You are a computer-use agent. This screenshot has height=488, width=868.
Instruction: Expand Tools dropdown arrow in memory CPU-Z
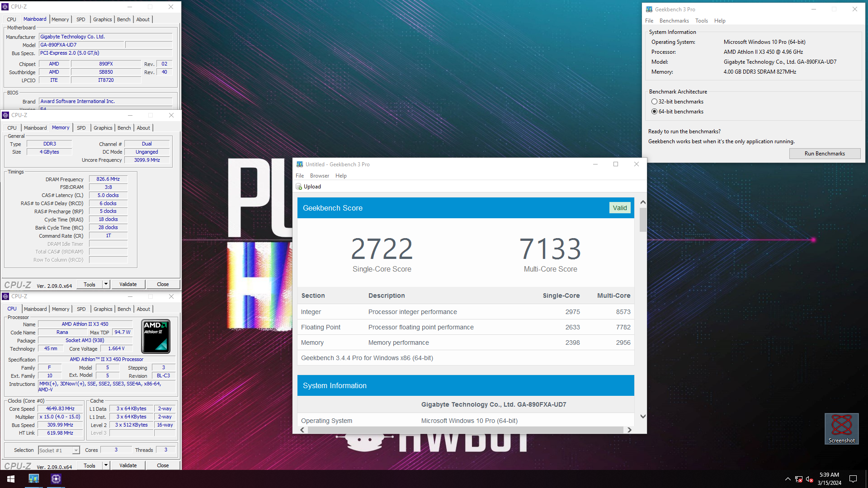[106, 284]
